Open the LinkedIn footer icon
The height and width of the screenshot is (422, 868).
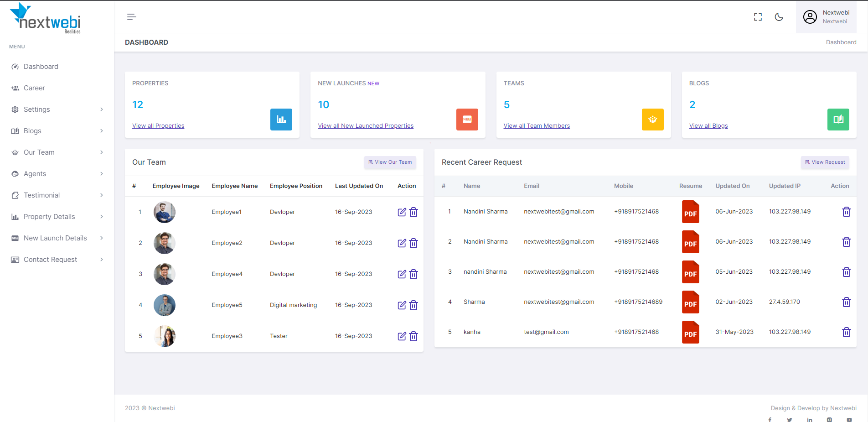point(810,420)
